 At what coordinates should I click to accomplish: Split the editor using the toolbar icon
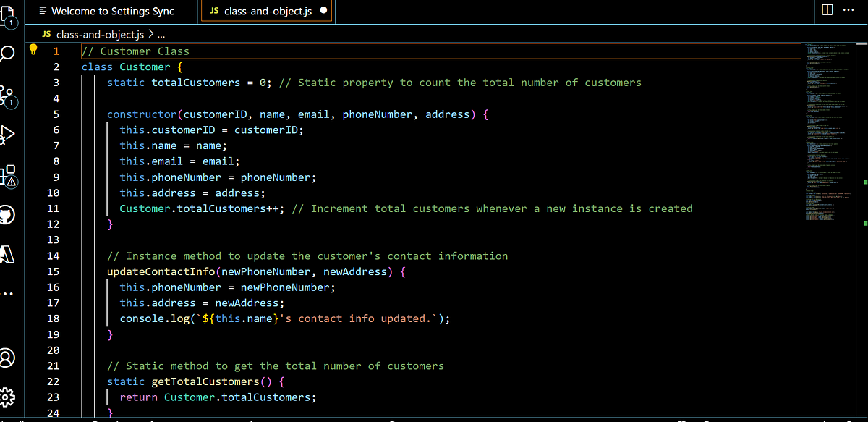[827, 9]
